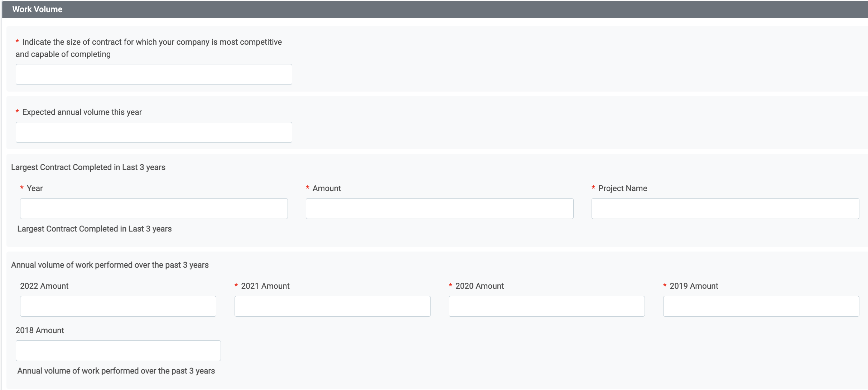Focus the 2020 Amount input box
This screenshot has width=868, height=390.
pos(546,306)
